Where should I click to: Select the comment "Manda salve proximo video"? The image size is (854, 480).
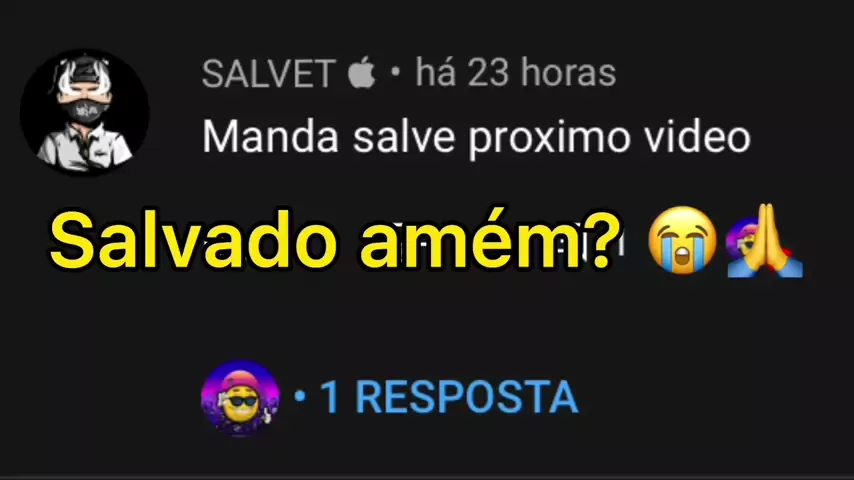coord(477,137)
